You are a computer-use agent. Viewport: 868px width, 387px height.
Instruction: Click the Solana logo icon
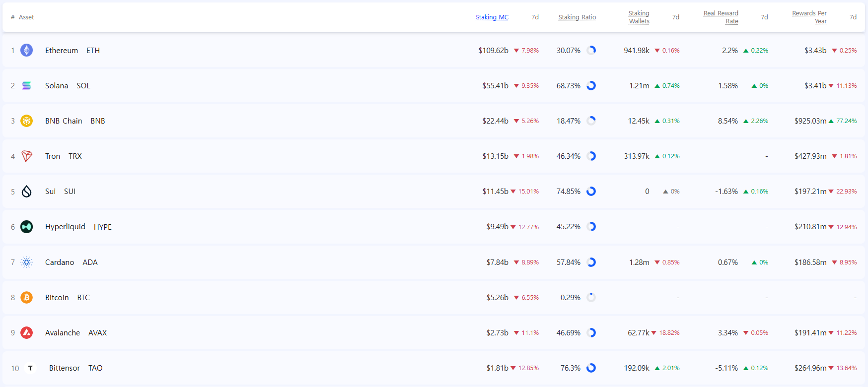click(26, 85)
